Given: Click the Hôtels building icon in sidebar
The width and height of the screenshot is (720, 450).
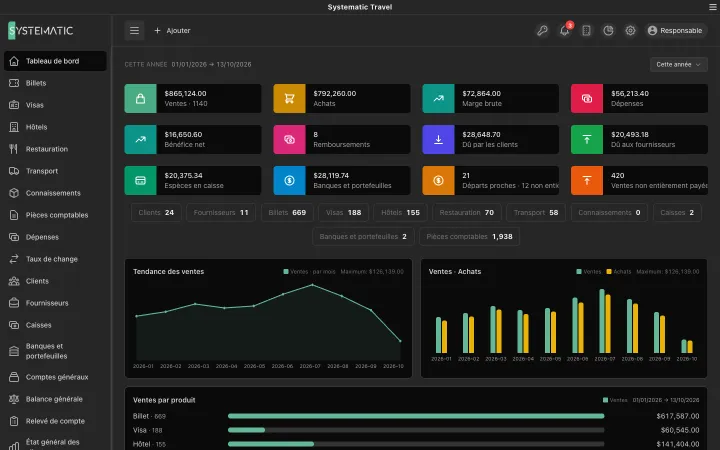Looking at the screenshot, I should point(14,127).
